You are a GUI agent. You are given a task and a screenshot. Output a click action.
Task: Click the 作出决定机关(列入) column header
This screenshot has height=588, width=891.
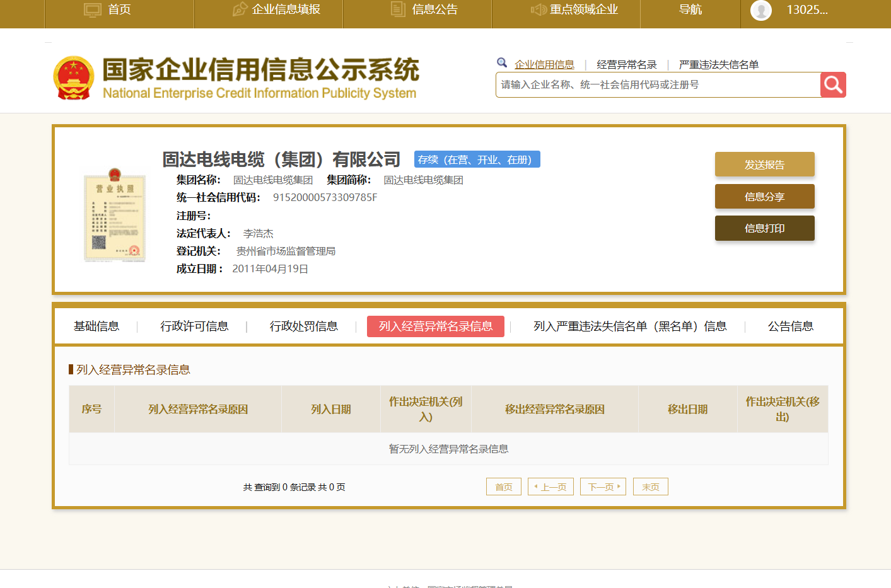[426, 409]
